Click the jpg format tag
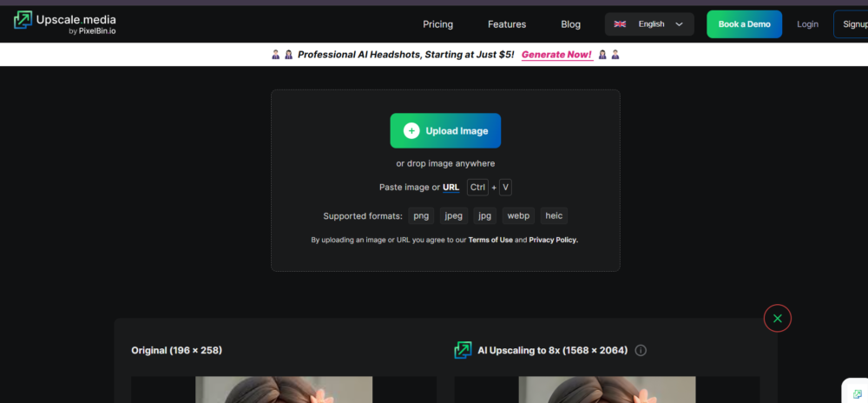Screen dimensions: 868x403 (x=485, y=216)
